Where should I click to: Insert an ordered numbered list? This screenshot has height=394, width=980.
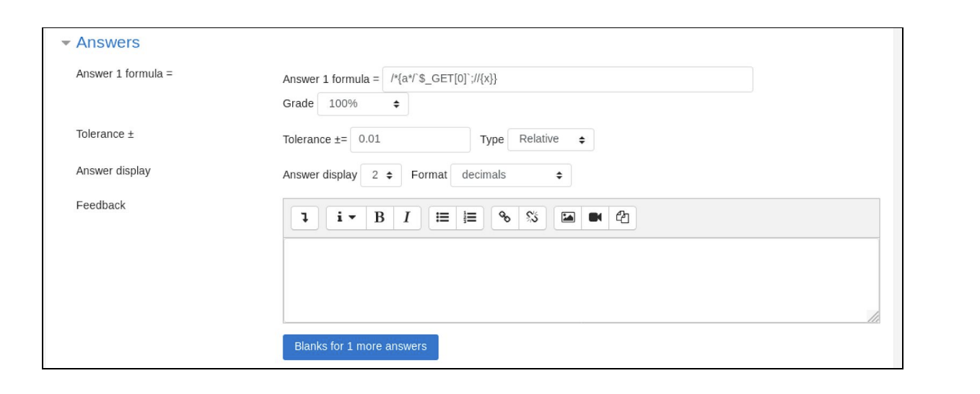coord(470,217)
